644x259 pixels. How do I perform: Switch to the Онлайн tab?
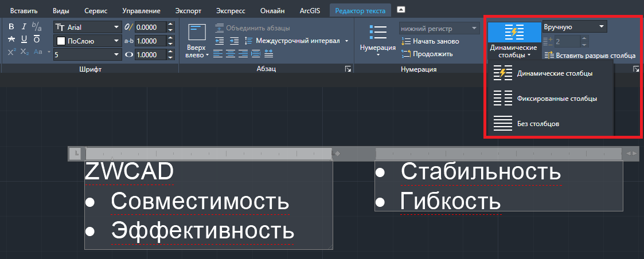(x=272, y=11)
